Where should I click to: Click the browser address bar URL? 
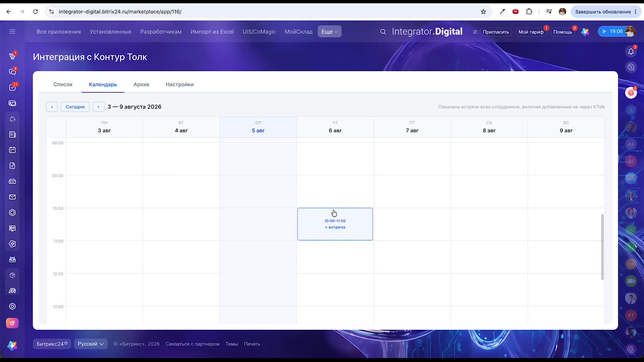click(120, 12)
